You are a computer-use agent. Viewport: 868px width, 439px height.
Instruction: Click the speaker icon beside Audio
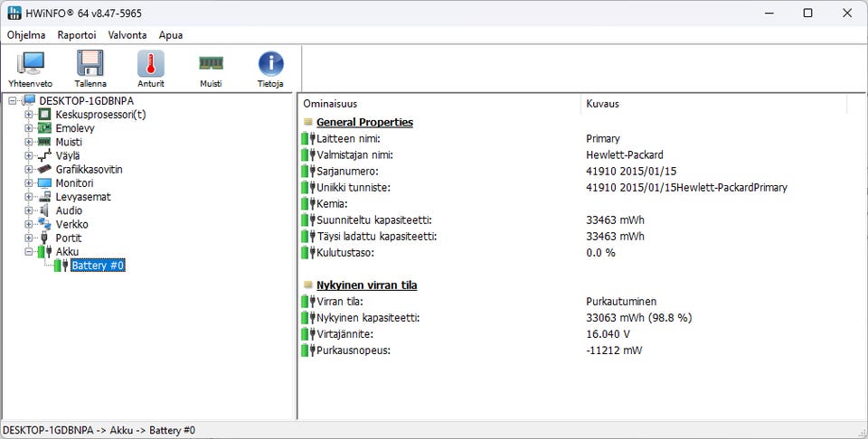pyautogui.click(x=44, y=210)
